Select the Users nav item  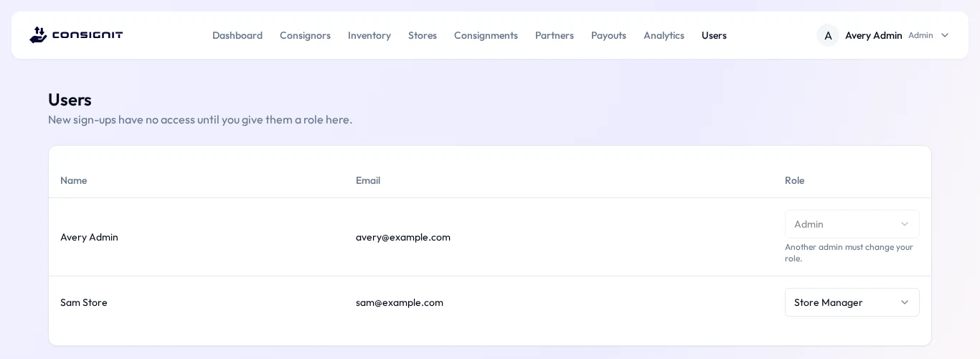point(714,35)
